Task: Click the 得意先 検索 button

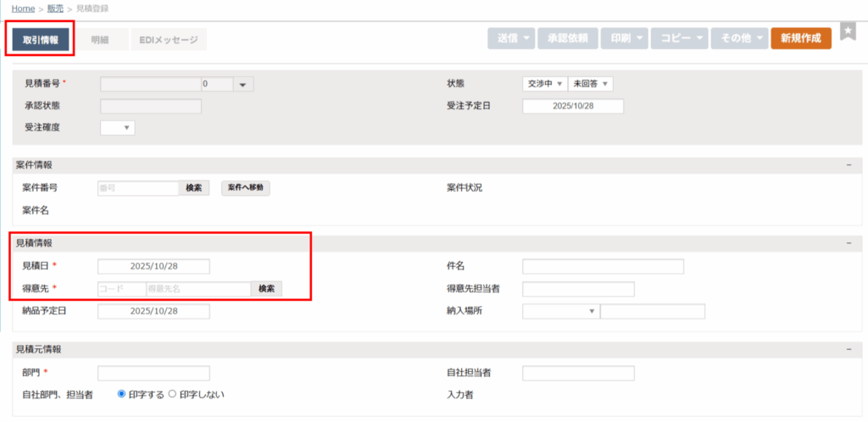Action: [x=266, y=289]
